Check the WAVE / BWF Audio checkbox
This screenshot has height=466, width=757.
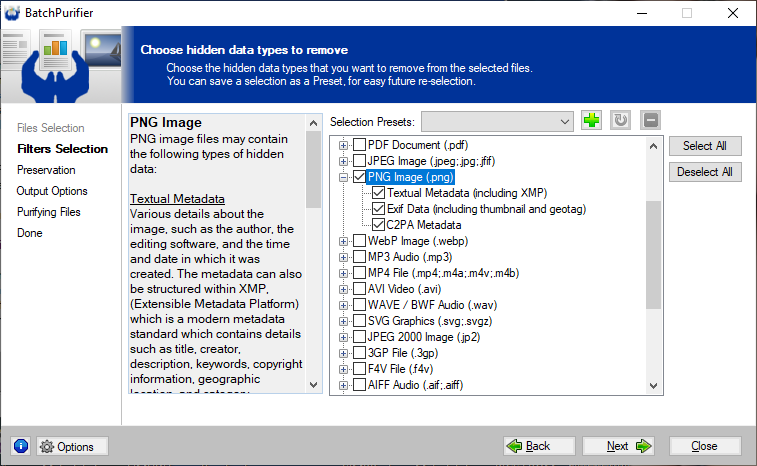(359, 305)
